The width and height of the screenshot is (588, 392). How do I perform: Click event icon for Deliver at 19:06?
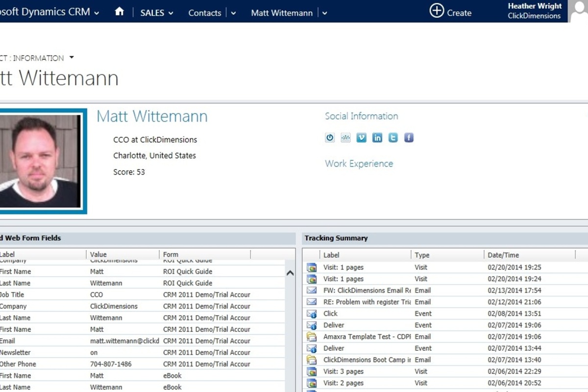tap(312, 325)
